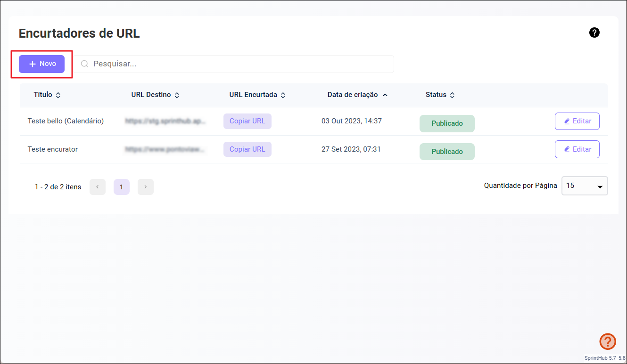Click the search magnifier icon
Viewport: 627px width, 364px height.
pyautogui.click(x=85, y=64)
